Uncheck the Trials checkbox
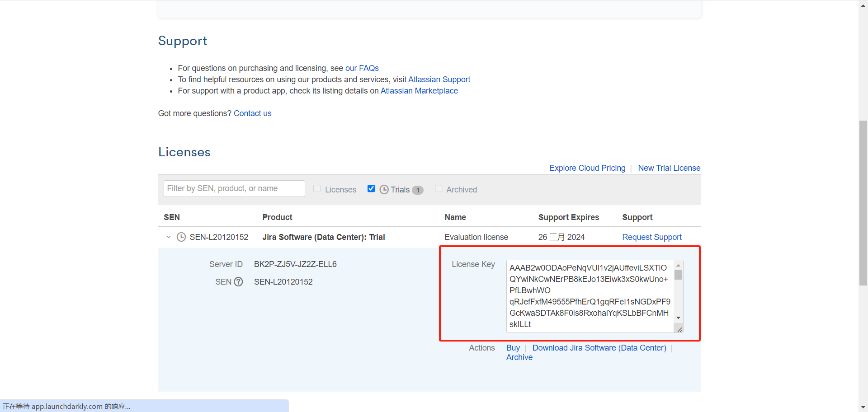Screen dimensions: 868x412 (371, 189)
